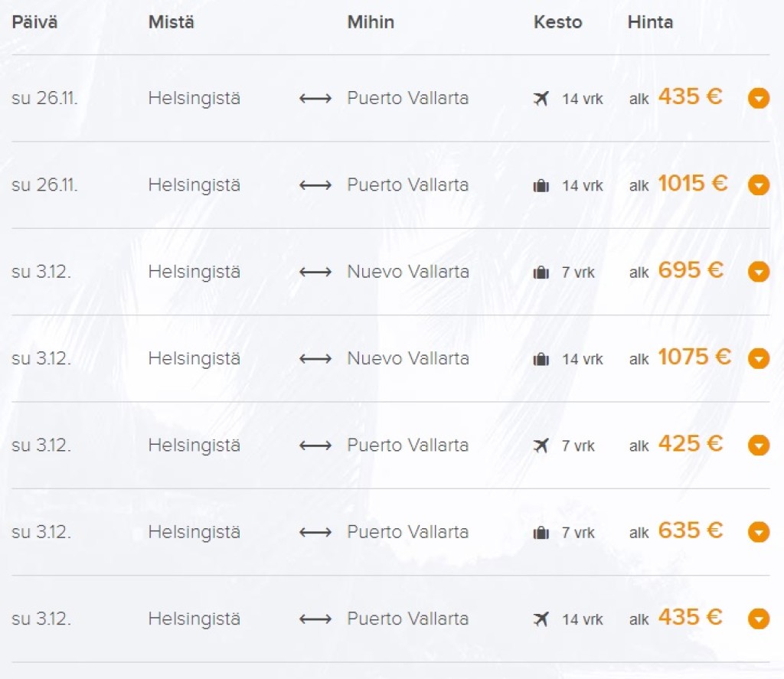The image size is (784, 679).
Task: Click the suitcase icon next to 7 vrk Nuevo Vallarta
Action: (x=541, y=273)
